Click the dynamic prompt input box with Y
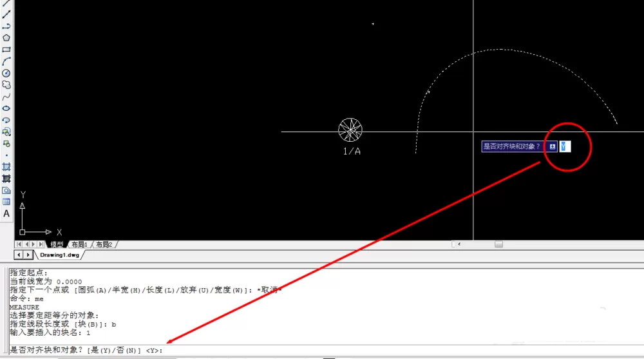Image resolution: width=644 pixels, height=359 pixels. coord(565,146)
